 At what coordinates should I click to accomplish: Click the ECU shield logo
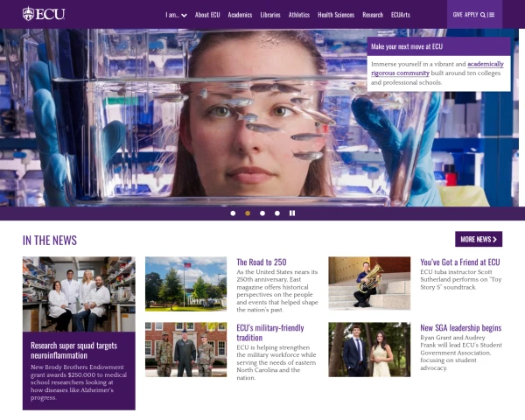pyautogui.click(x=44, y=14)
